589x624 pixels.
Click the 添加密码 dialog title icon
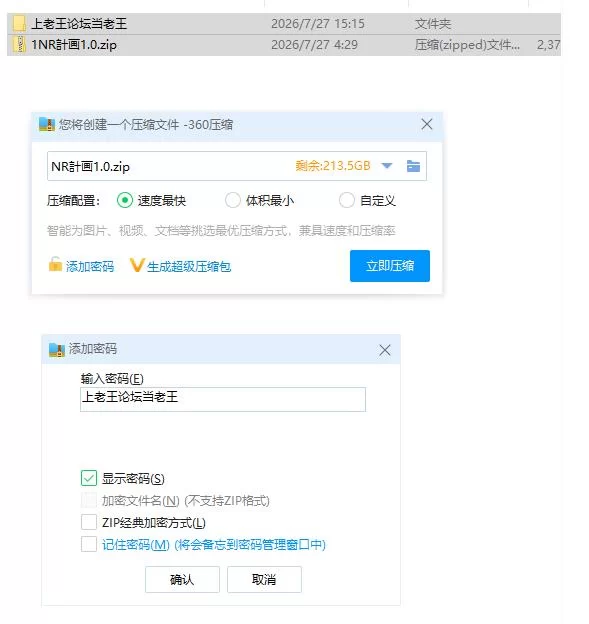coord(57,349)
